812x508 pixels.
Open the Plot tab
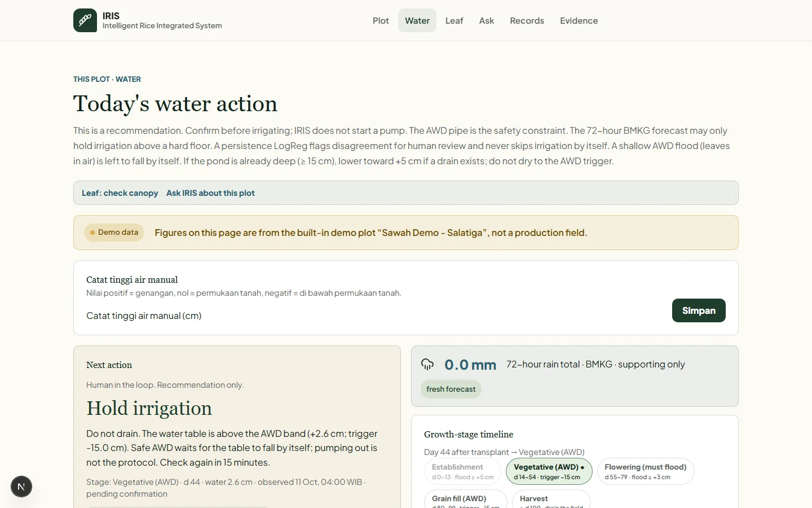pos(381,20)
